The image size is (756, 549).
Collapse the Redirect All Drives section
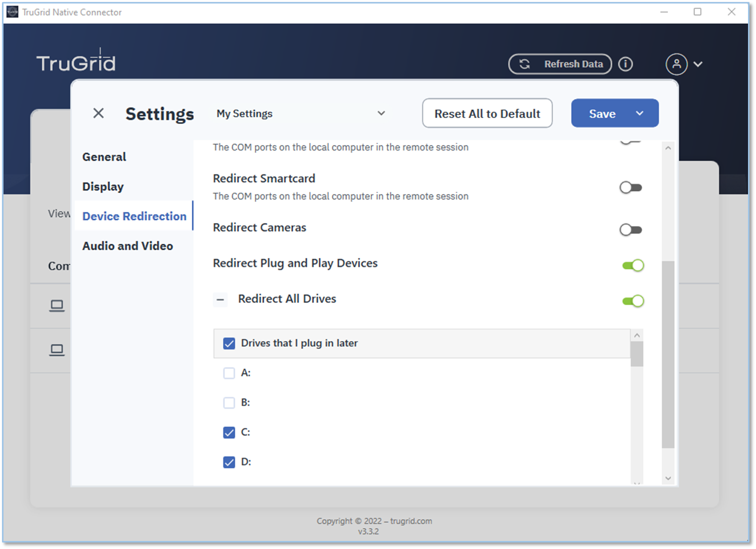click(220, 299)
